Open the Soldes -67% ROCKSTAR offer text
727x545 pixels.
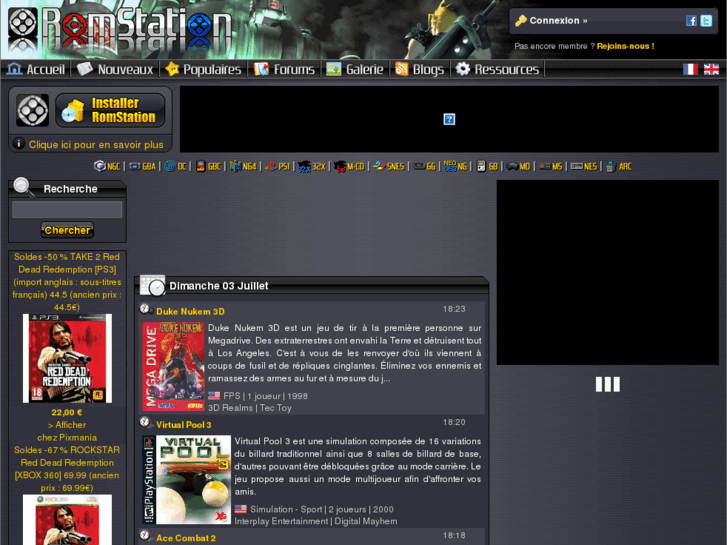tap(67, 469)
